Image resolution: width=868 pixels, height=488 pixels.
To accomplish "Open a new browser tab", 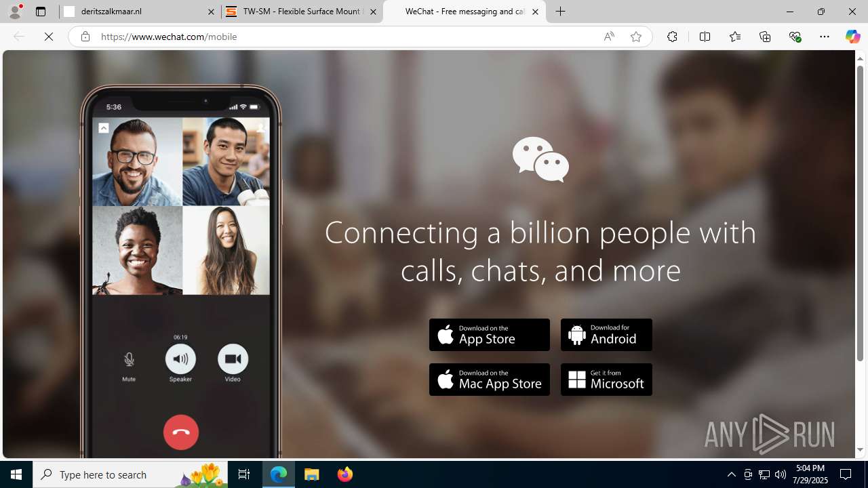I will coord(560,12).
